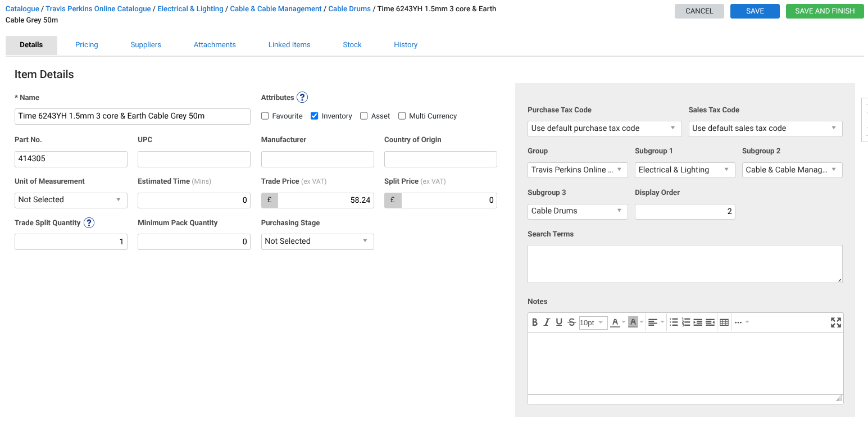This screenshot has height=428, width=868.
Task: Click the Save and Finish button
Action: click(x=824, y=11)
